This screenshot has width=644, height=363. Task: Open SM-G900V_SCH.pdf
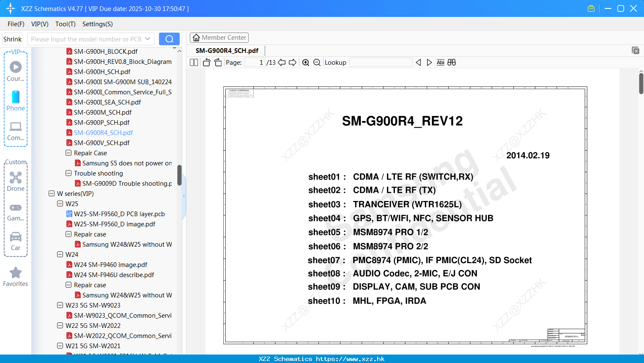point(101,143)
